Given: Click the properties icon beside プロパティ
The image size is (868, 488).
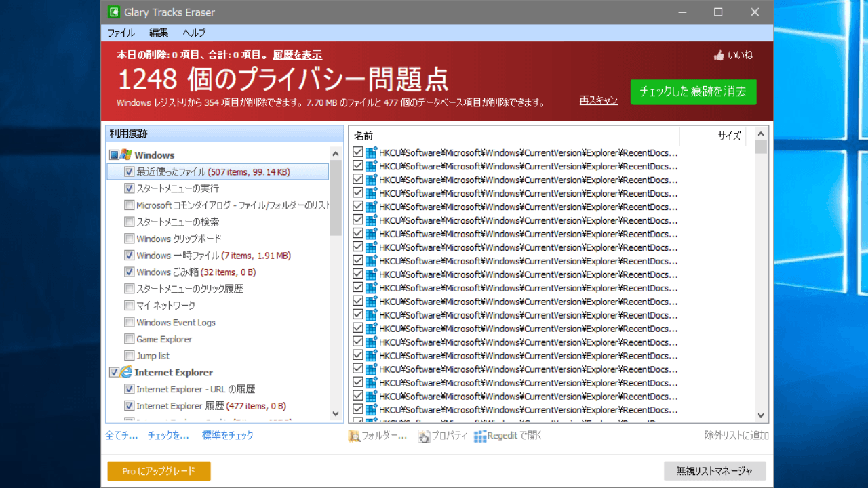Looking at the screenshot, I should [x=425, y=436].
